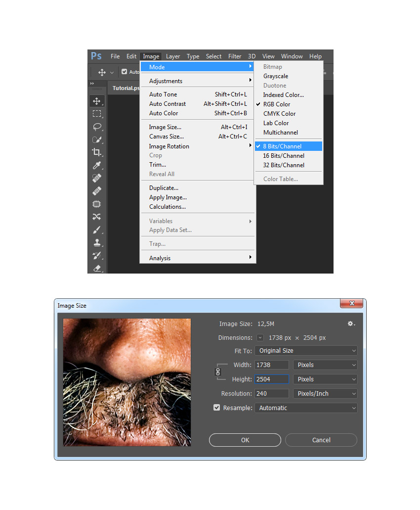420x510 pixels.
Task: Choose Image Size from Image menu
Action: pos(165,127)
